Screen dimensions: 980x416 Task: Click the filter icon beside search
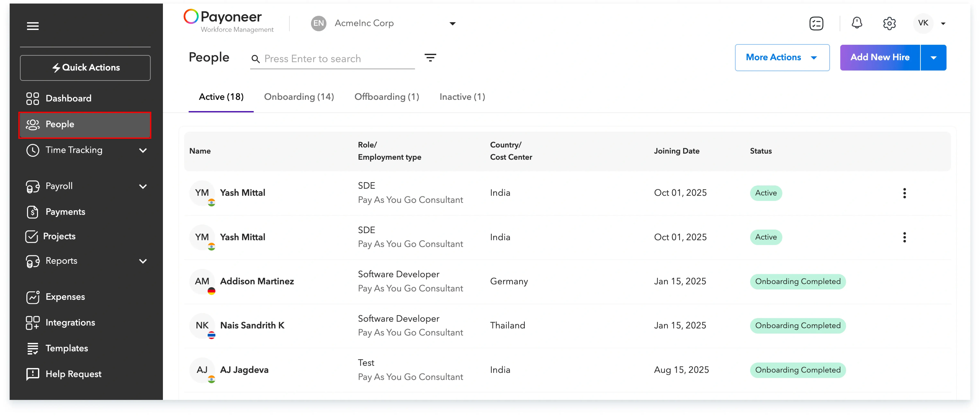430,57
